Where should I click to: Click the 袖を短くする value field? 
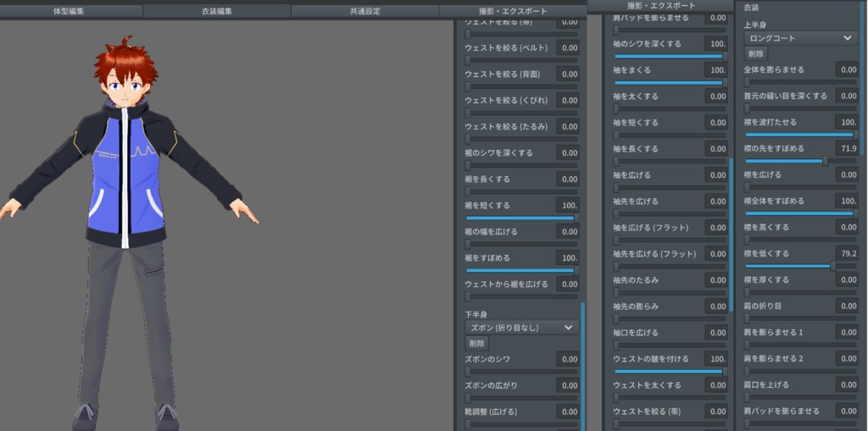(x=716, y=122)
